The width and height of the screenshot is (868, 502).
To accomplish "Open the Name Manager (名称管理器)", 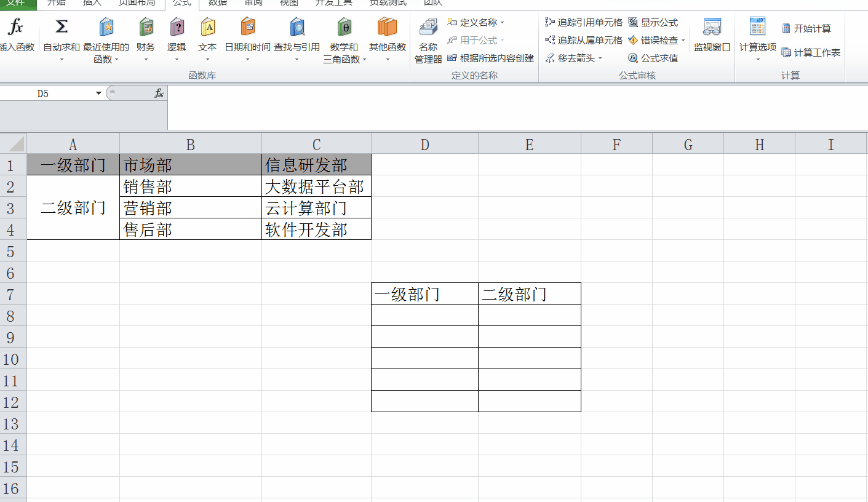I will [428, 41].
